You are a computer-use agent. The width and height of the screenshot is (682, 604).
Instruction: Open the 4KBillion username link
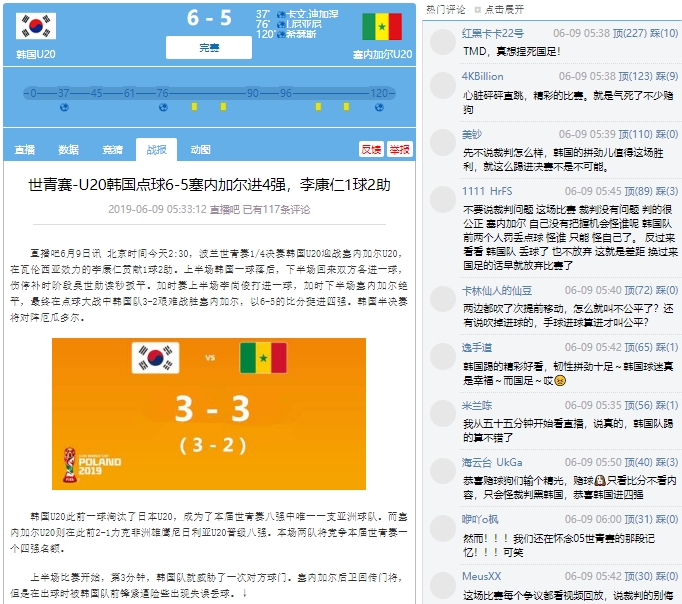(483, 77)
